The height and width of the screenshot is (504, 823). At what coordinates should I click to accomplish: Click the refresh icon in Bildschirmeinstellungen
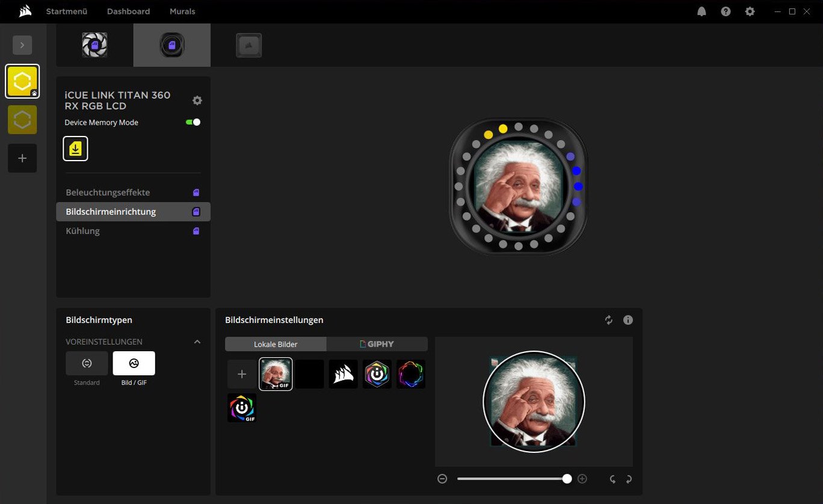coord(609,320)
